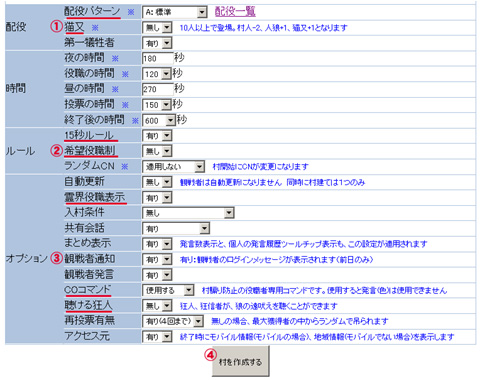Click the 観戦者通知 label

(90, 259)
